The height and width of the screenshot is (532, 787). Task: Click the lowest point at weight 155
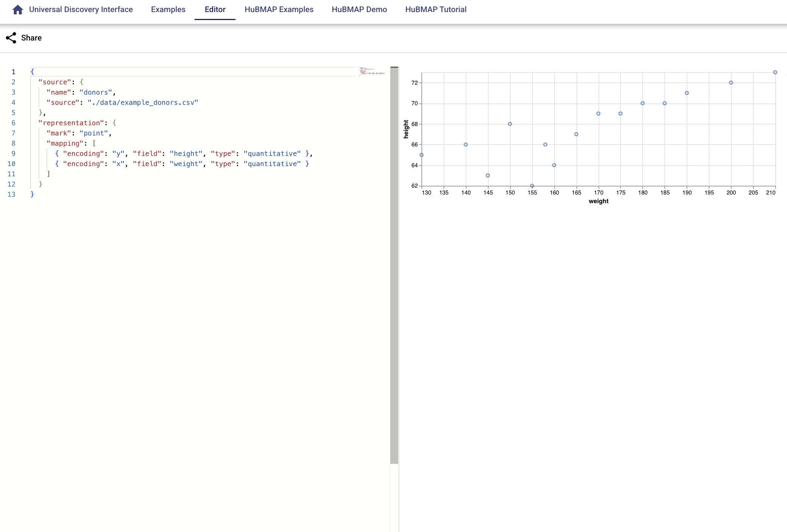click(x=532, y=186)
